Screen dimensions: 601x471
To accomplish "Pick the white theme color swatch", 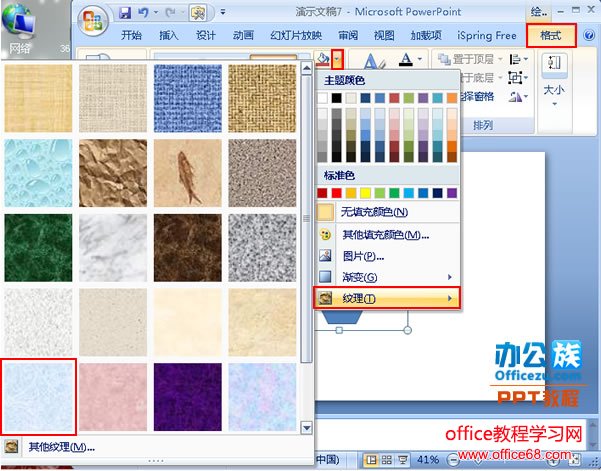I will tap(322, 98).
